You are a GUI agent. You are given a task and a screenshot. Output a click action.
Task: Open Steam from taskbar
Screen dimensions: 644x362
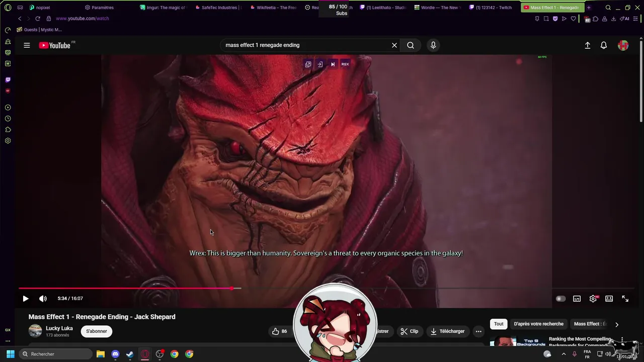130,354
